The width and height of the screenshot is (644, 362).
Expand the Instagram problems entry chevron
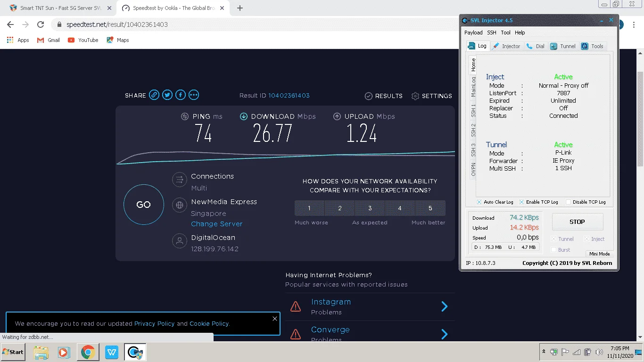(444, 306)
